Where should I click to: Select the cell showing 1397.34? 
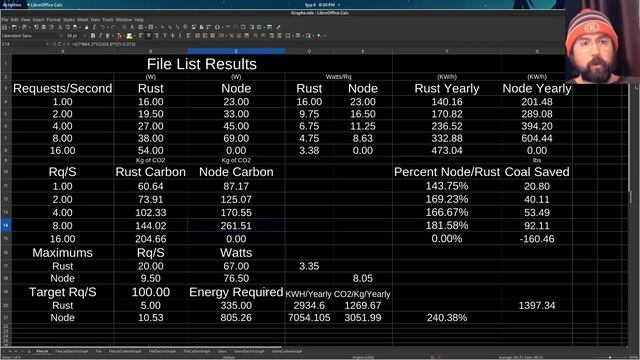[x=537, y=305]
